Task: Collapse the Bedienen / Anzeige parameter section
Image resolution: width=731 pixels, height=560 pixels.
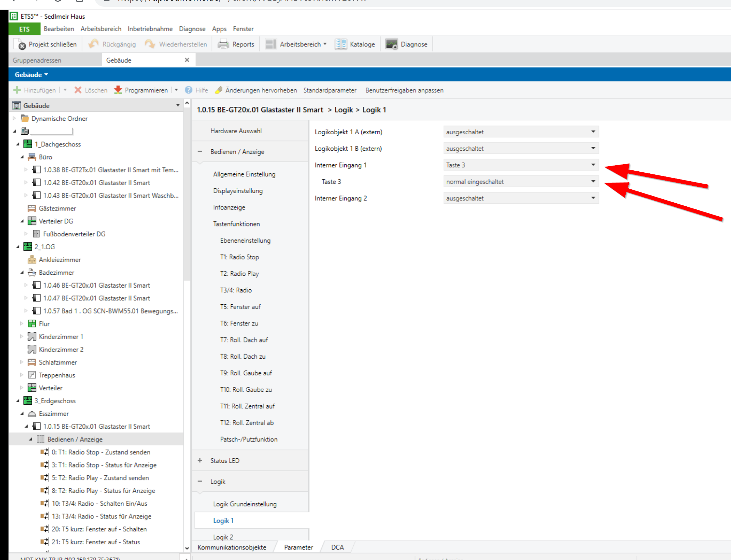Action: [x=200, y=152]
